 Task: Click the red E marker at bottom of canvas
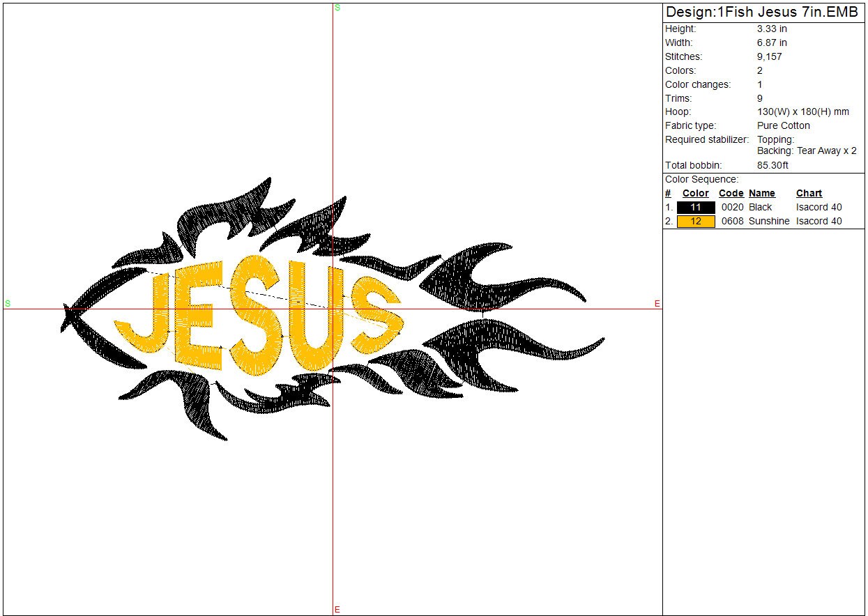(337, 610)
